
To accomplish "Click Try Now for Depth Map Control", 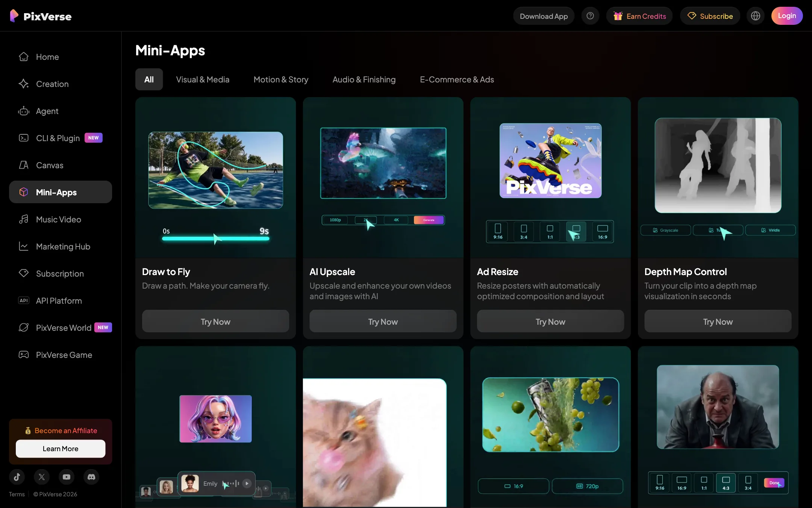I will click(x=718, y=322).
